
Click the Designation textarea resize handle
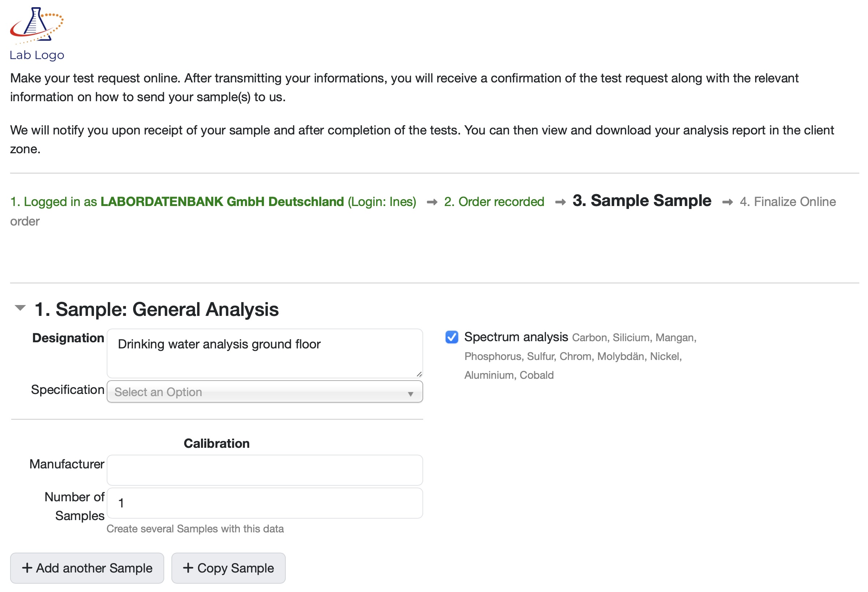pos(419,374)
